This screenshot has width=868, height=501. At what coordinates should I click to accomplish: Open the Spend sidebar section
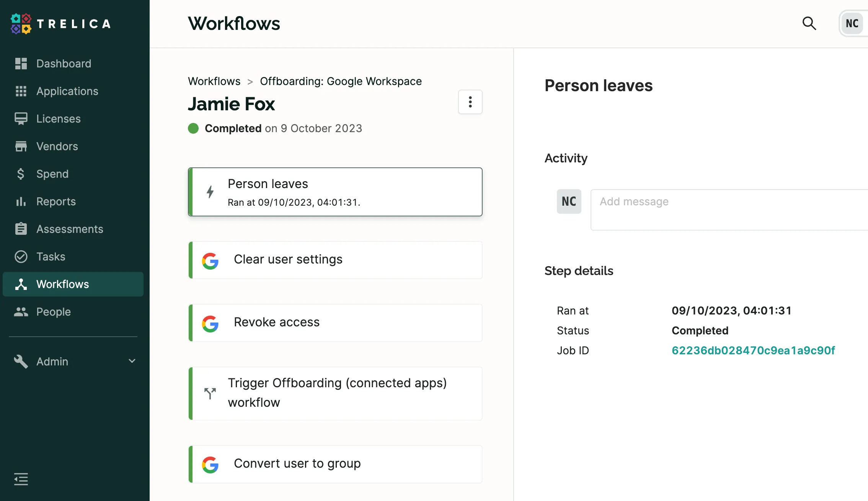[52, 174]
